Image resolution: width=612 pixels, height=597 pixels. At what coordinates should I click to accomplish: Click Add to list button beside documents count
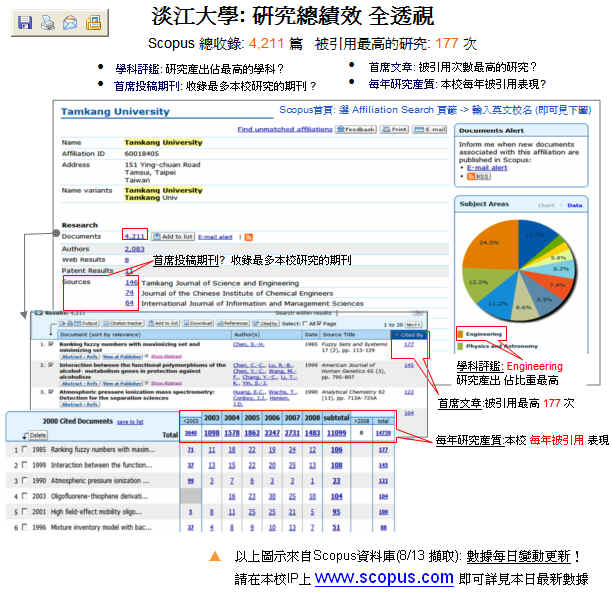point(173,236)
